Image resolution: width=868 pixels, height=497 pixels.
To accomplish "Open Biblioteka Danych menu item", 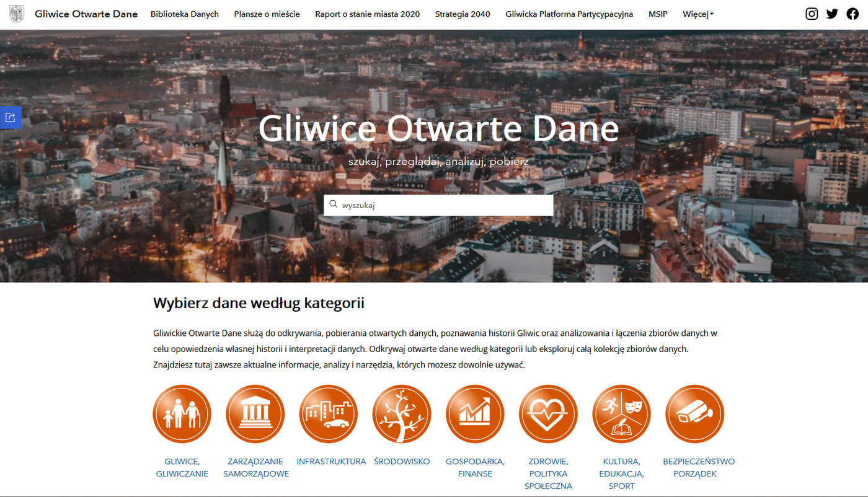I will click(185, 14).
